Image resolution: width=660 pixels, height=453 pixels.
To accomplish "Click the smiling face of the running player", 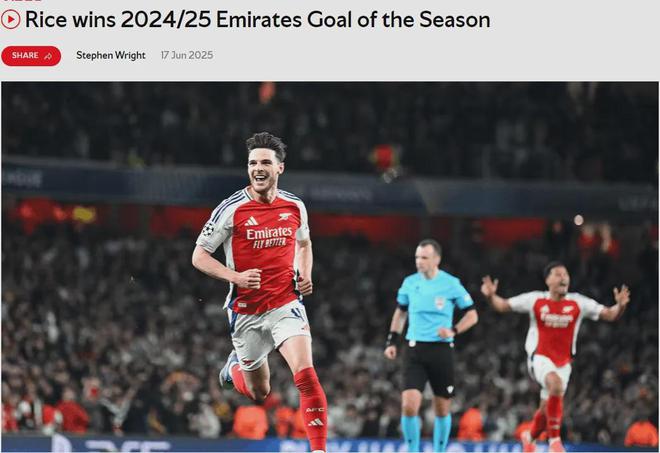I will point(264,168).
